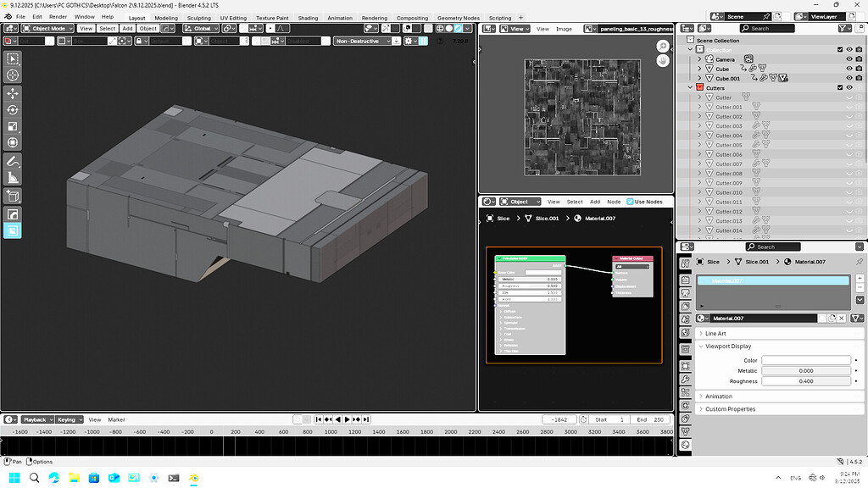Viewport: 868px width, 488px height.
Task: Select the Scale tool
Action: point(13,126)
